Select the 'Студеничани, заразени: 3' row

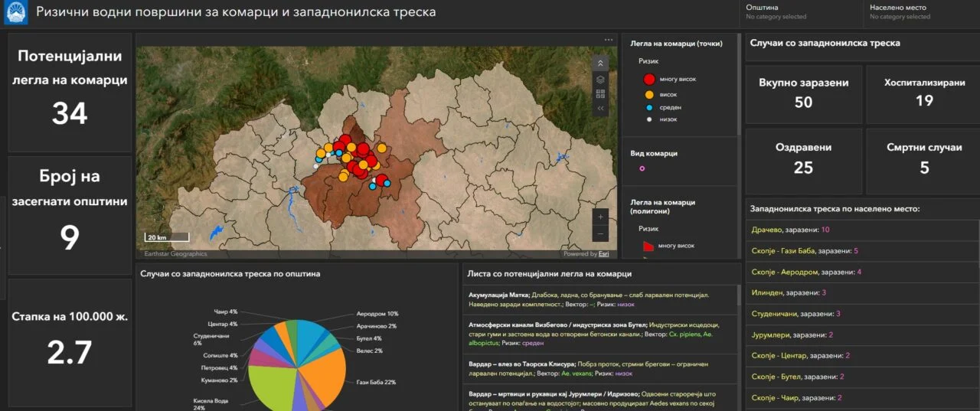(862, 314)
